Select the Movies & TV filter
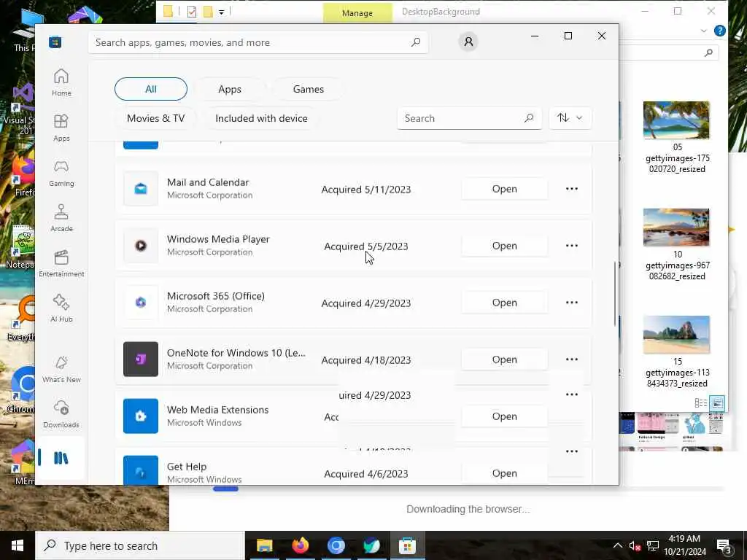747x560 pixels. [156, 118]
